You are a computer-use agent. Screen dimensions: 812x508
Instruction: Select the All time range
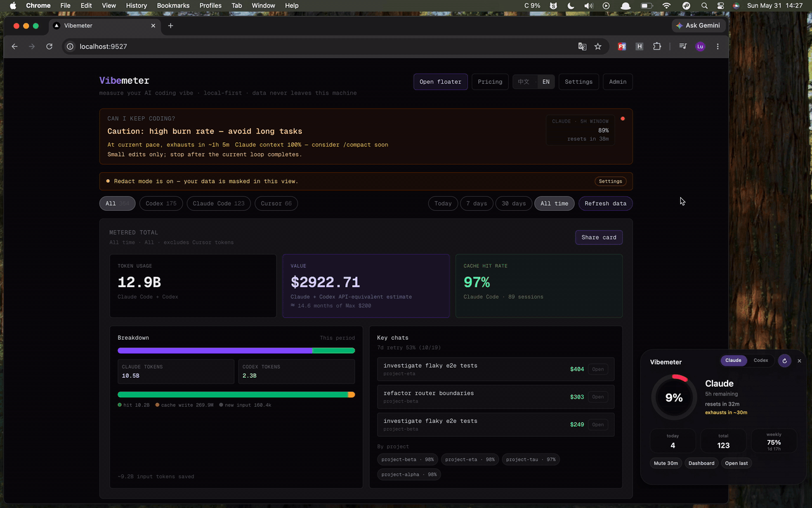554,203
